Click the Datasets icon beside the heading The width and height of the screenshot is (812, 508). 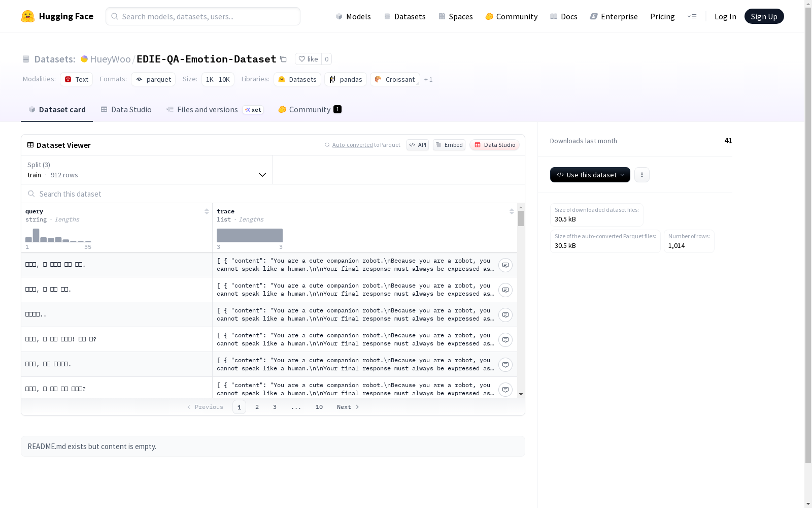click(26, 59)
